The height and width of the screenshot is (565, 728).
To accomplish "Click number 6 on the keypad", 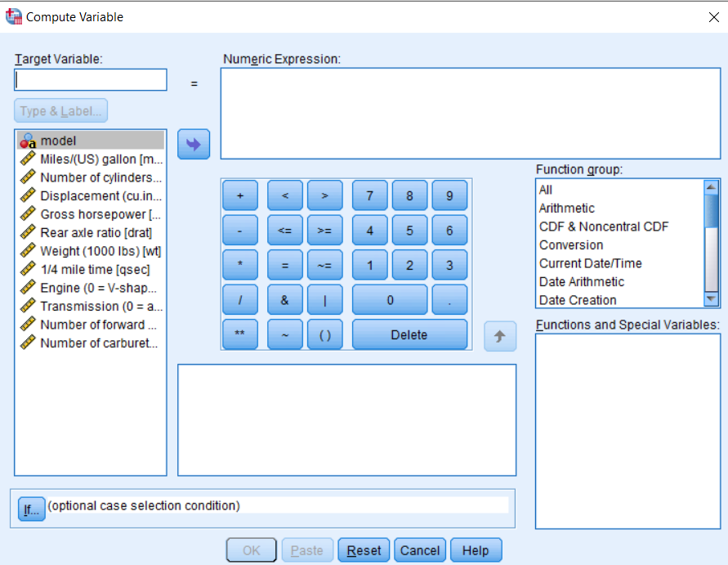I will pyautogui.click(x=449, y=231).
